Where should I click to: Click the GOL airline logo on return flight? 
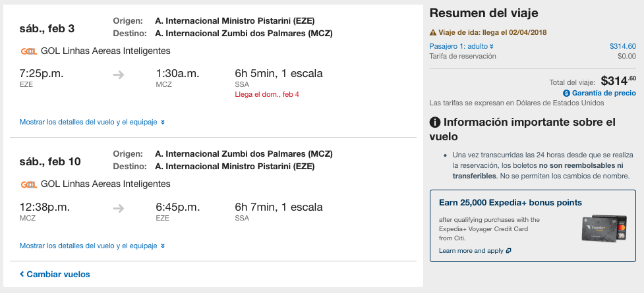(x=29, y=184)
